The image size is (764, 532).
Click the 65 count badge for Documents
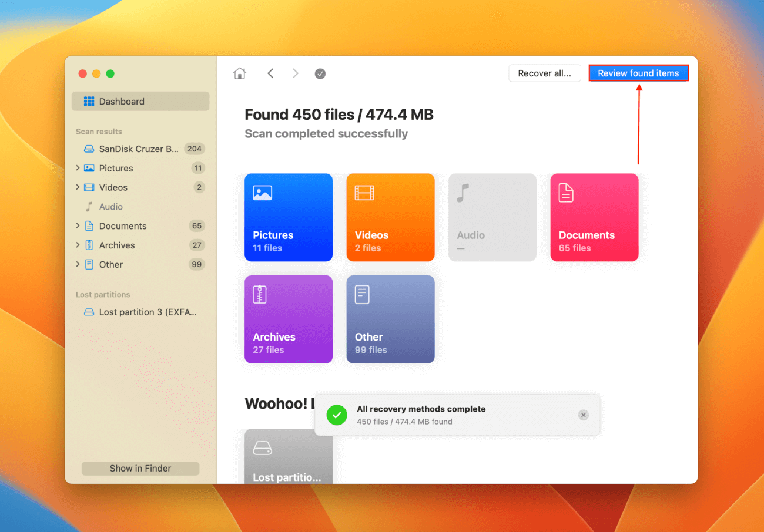tap(197, 226)
